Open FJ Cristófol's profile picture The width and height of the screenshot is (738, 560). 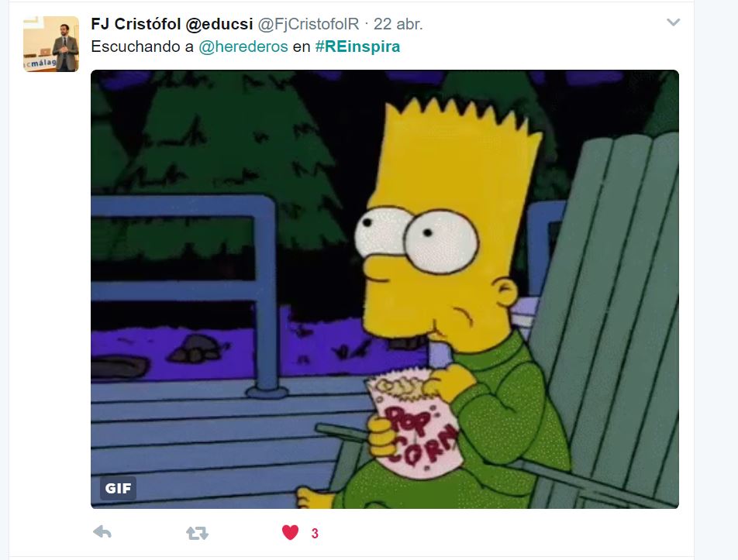tap(51, 43)
